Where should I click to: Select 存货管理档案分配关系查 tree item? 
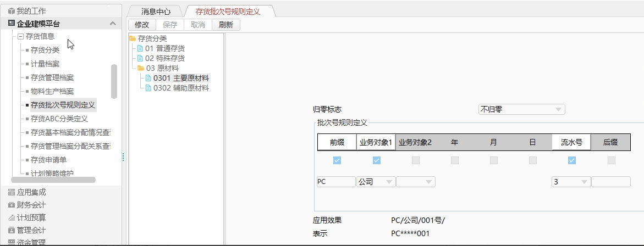point(70,146)
